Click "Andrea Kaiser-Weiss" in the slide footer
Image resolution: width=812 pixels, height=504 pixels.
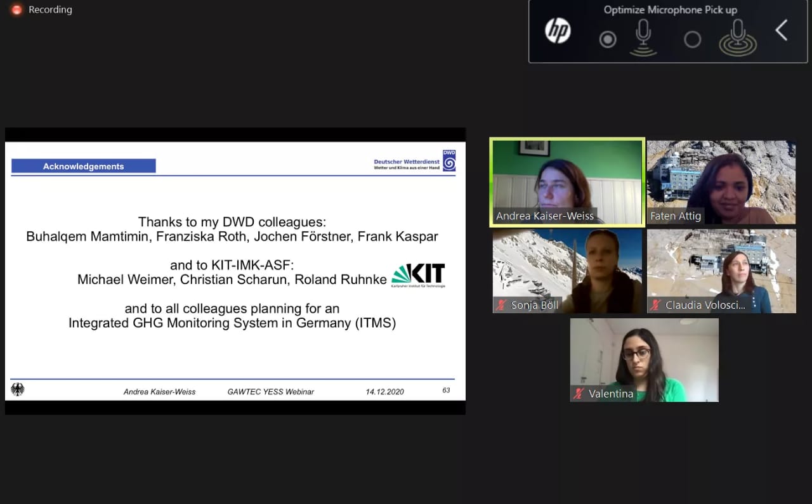pyautogui.click(x=159, y=392)
